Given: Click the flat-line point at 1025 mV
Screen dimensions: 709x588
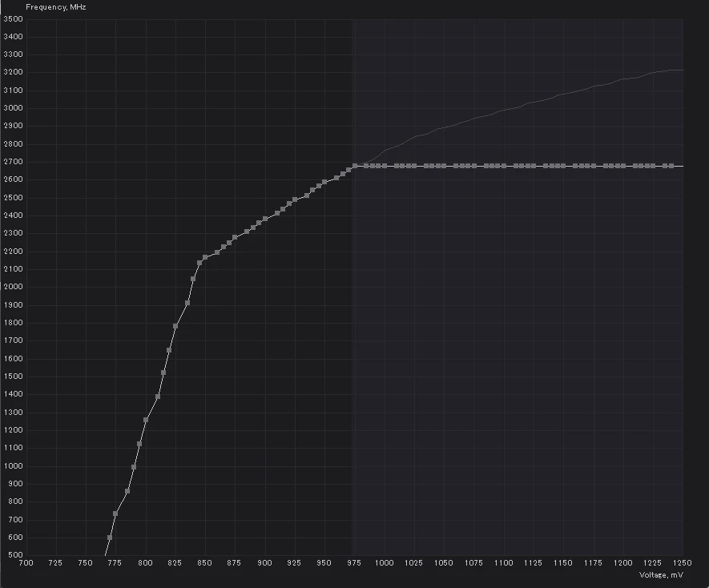Looking at the screenshot, I should pyautogui.click(x=414, y=166).
